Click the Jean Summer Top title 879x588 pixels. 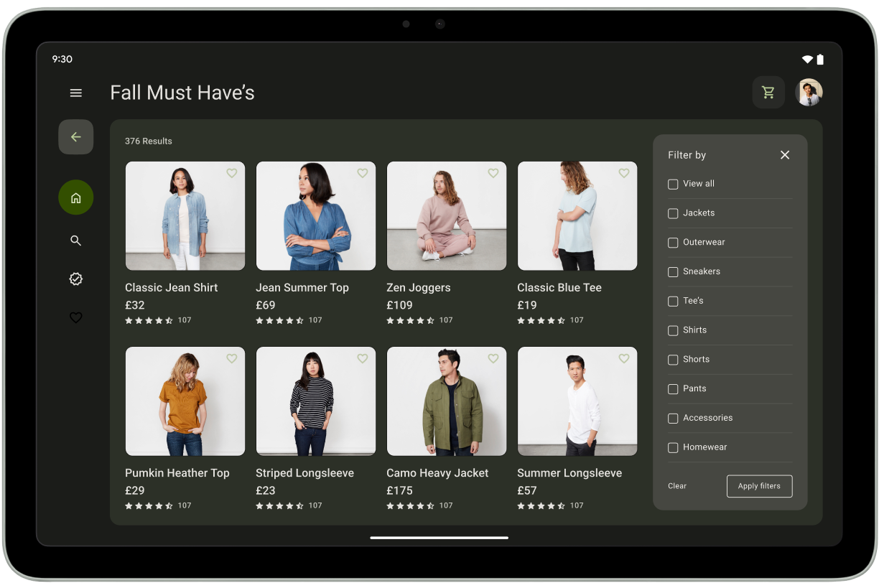pyautogui.click(x=302, y=288)
